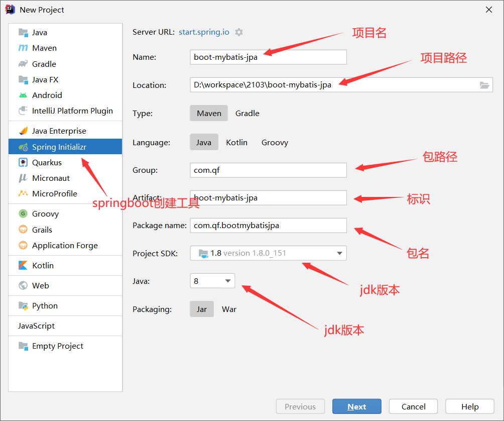This screenshot has height=421, width=504.
Task: Select Java project type in sidebar
Action: [65, 33]
